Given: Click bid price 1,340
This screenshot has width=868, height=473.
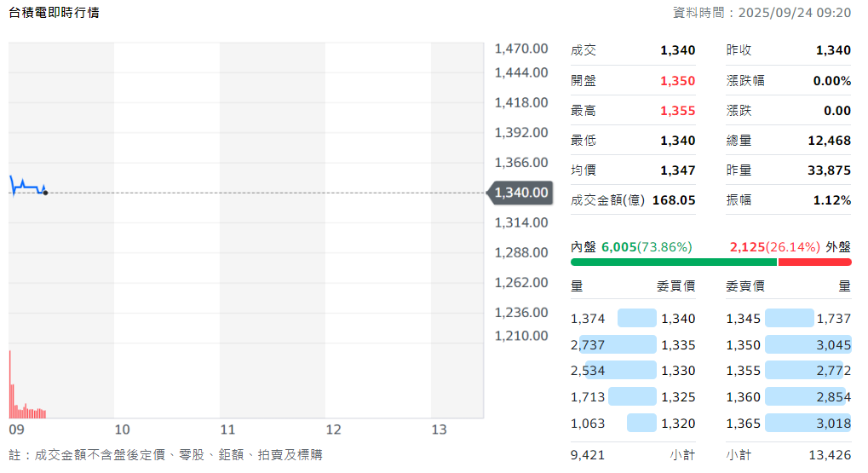Looking at the screenshot, I should [x=678, y=319].
